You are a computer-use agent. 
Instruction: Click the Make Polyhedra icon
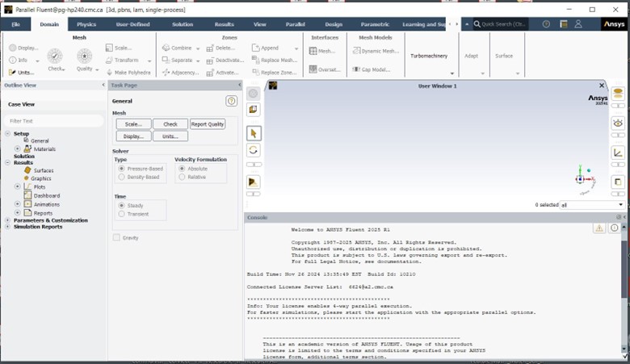[109, 73]
